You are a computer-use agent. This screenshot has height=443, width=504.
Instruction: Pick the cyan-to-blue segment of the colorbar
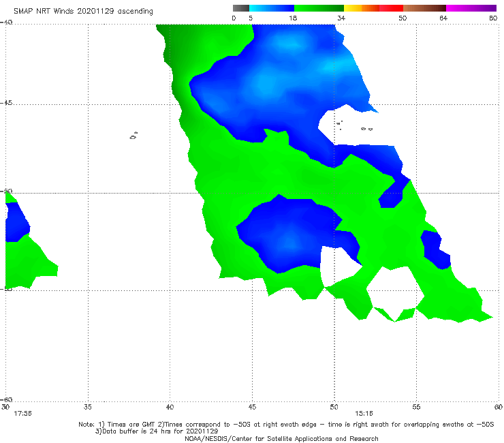(x=272, y=8)
